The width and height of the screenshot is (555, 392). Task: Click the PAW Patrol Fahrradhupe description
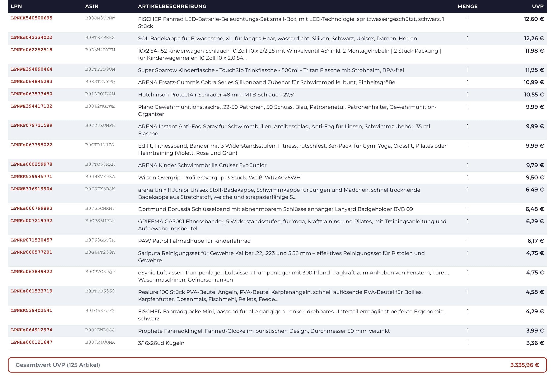coord(194,241)
